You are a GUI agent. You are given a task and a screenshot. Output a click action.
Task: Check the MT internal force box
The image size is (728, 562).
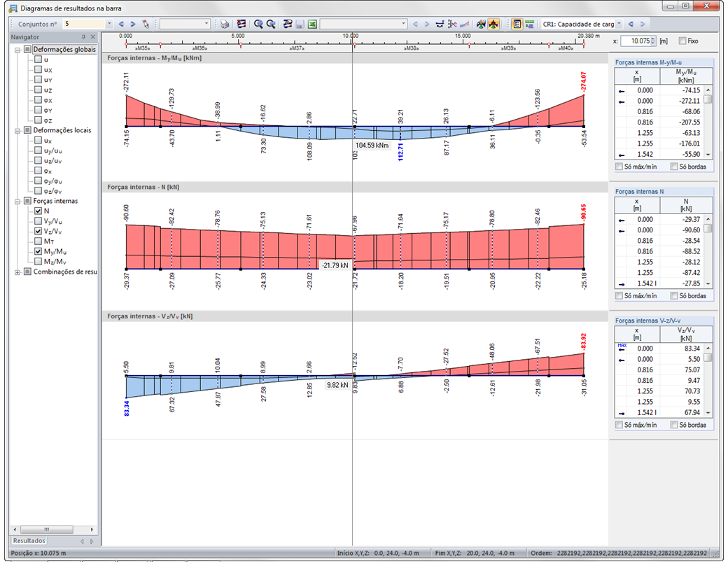38,241
